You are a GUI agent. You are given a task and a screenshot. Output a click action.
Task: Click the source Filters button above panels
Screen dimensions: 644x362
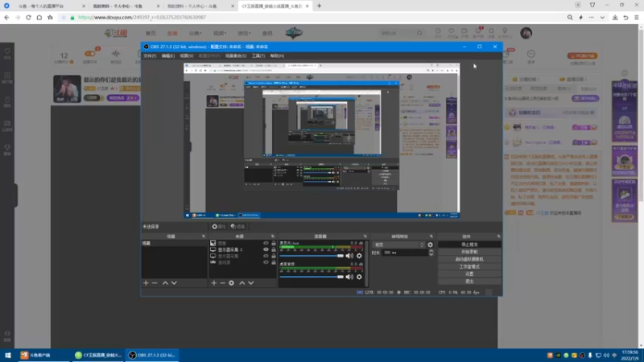pos(237,227)
